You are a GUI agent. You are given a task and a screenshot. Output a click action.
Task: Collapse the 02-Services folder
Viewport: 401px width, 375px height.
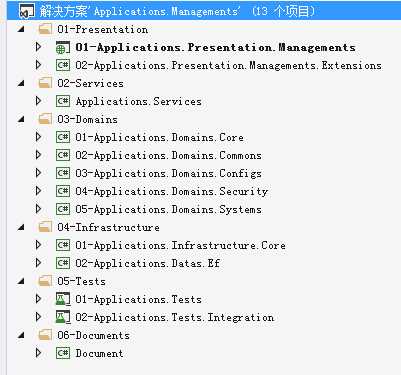tap(22, 83)
